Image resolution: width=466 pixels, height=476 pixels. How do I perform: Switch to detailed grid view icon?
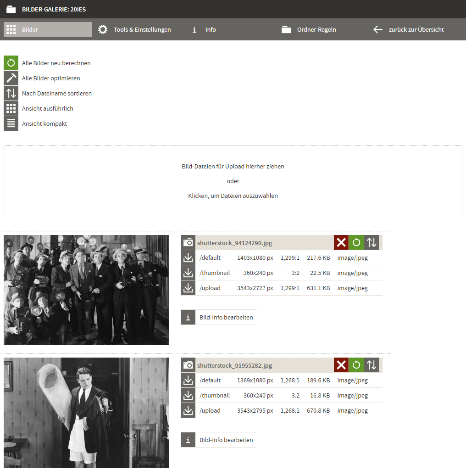click(x=11, y=108)
